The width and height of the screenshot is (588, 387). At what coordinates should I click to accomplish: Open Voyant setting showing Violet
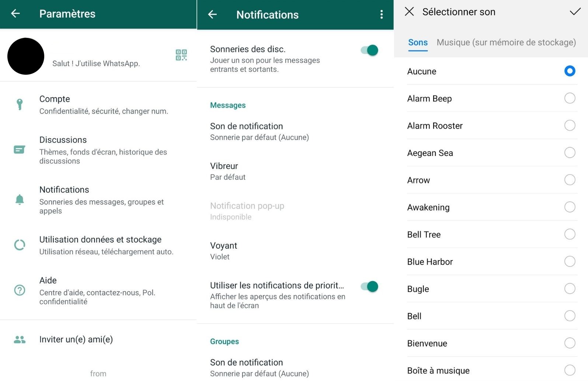pos(295,251)
